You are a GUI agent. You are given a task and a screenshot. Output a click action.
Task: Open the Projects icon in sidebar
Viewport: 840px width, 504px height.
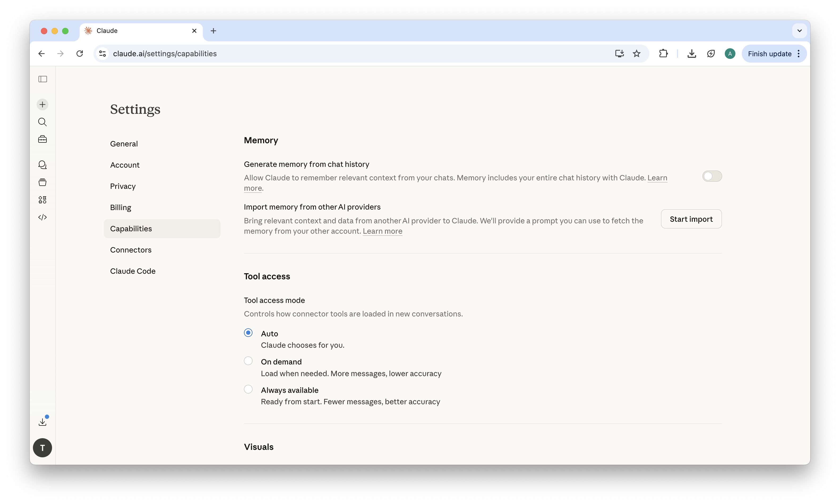click(x=42, y=183)
